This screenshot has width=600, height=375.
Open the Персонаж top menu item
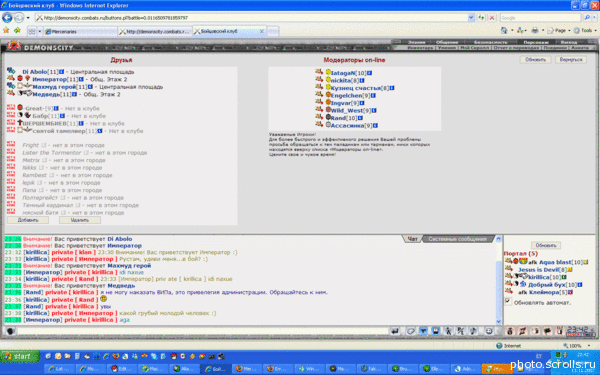pos(536,42)
